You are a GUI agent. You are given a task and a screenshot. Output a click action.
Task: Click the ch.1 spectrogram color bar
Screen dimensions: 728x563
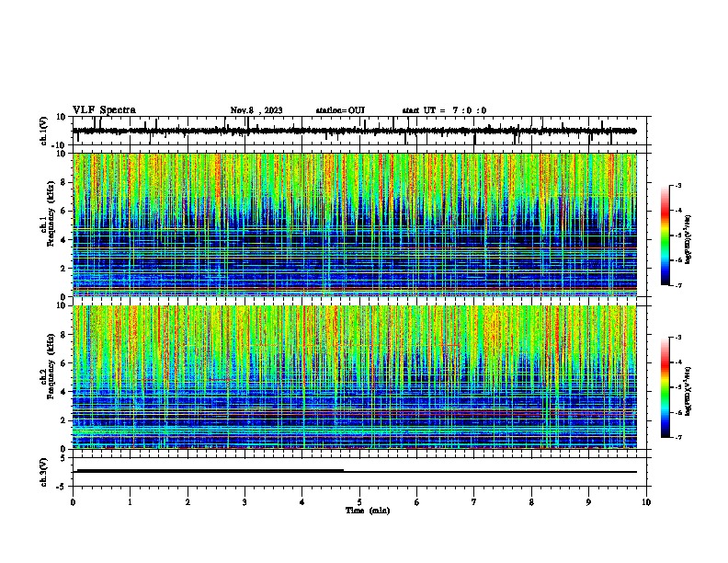[x=665, y=236]
